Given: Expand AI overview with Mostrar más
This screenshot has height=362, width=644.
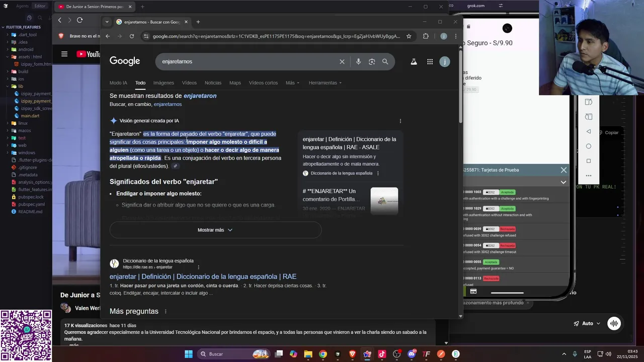Looking at the screenshot, I should point(215,230).
